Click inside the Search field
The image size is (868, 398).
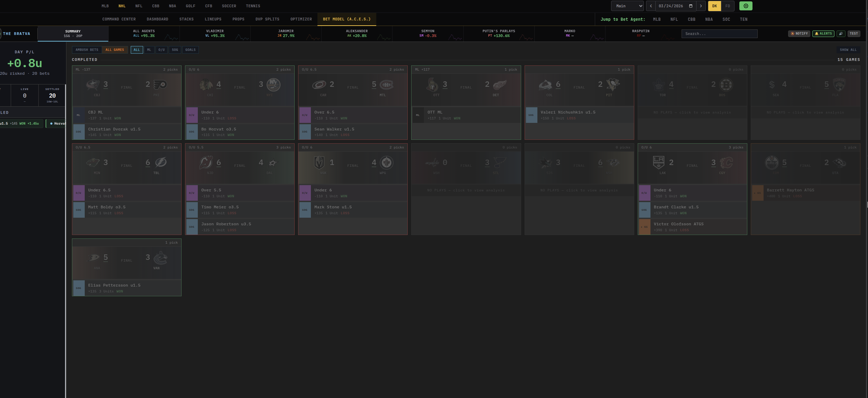(719, 34)
